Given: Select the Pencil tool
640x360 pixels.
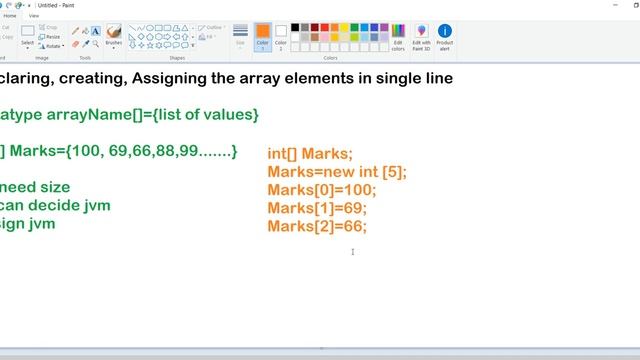Looking at the screenshot, I should (76, 31).
